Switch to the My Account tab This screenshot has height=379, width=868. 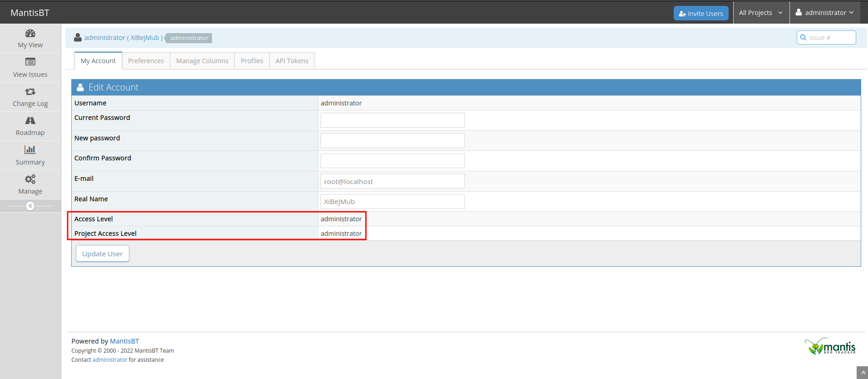98,61
